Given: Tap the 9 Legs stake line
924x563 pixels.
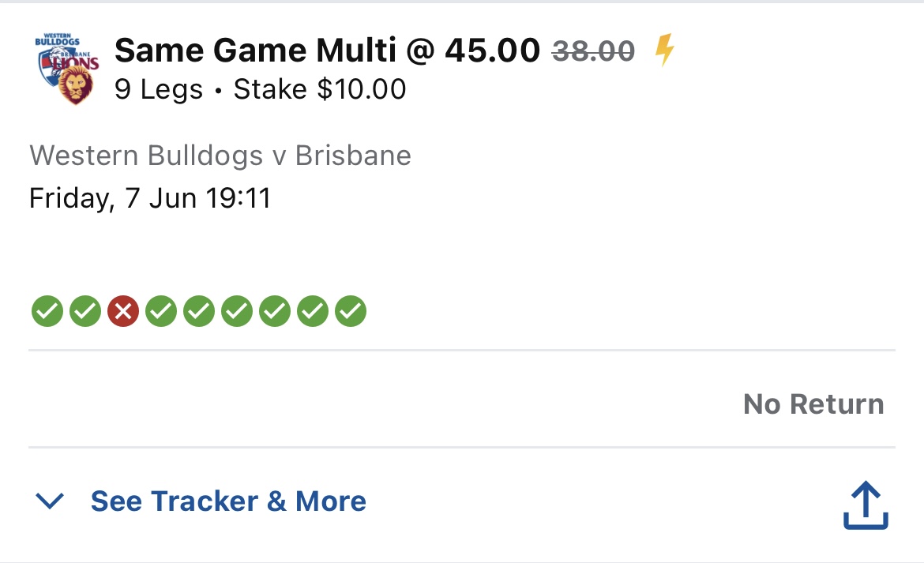Looking at the screenshot, I should tap(261, 89).
